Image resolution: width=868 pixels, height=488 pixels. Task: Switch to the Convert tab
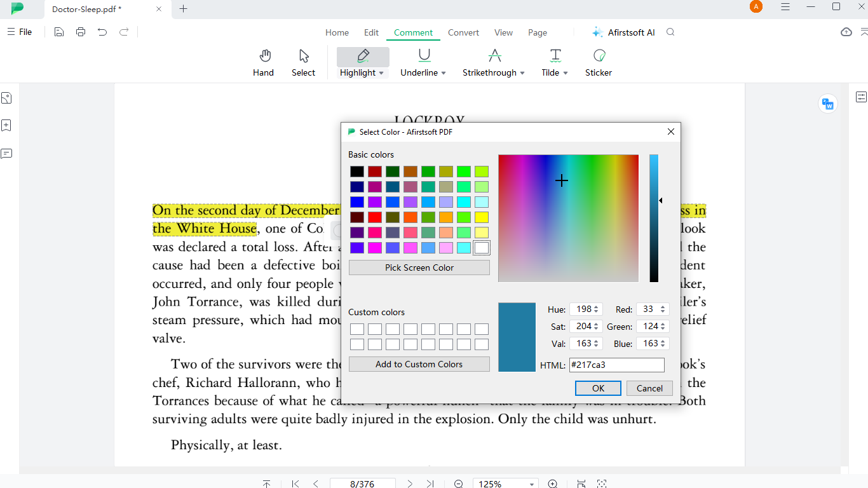pyautogui.click(x=463, y=32)
